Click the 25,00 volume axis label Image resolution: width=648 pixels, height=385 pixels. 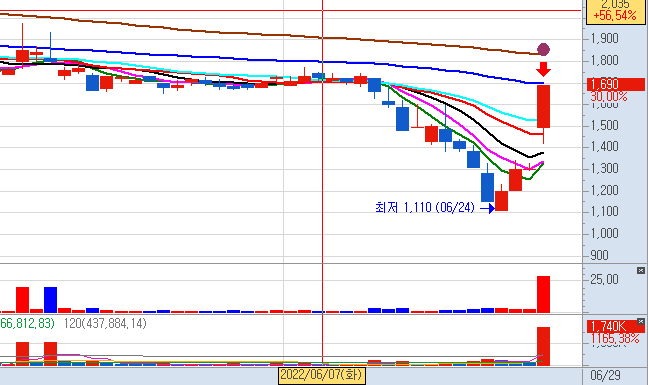pyautogui.click(x=604, y=280)
